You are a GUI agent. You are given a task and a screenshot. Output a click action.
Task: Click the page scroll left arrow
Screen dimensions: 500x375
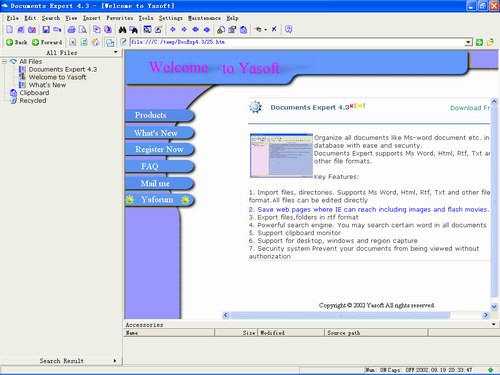[x=226, y=315]
